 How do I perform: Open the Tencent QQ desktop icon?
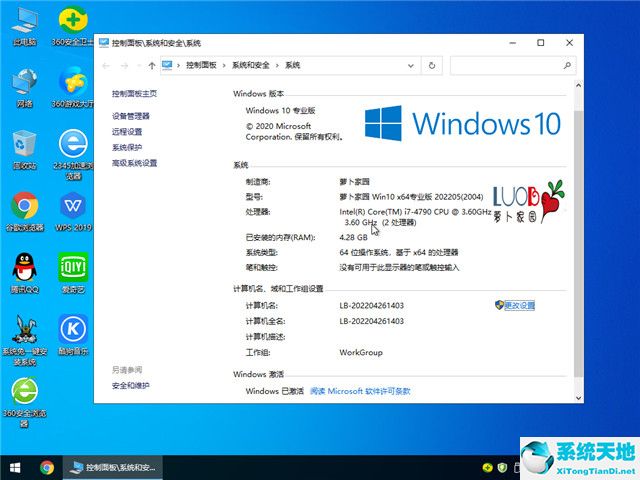25,267
